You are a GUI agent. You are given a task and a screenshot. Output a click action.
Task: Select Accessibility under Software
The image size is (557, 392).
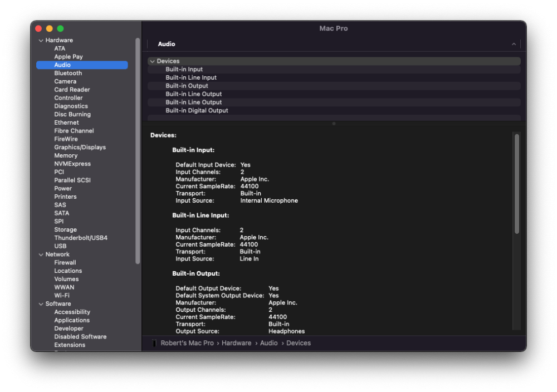click(72, 312)
